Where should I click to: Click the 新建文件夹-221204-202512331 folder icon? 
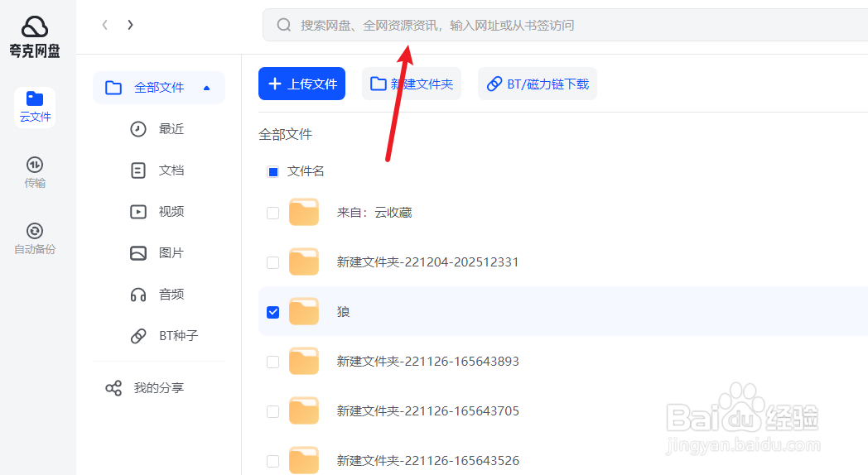[304, 262]
